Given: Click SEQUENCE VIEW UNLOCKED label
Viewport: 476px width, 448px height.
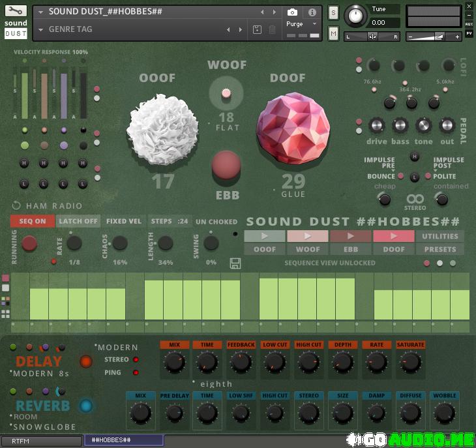Looking at the screenshot, I should pyautogui.click(x=330, y=263).
